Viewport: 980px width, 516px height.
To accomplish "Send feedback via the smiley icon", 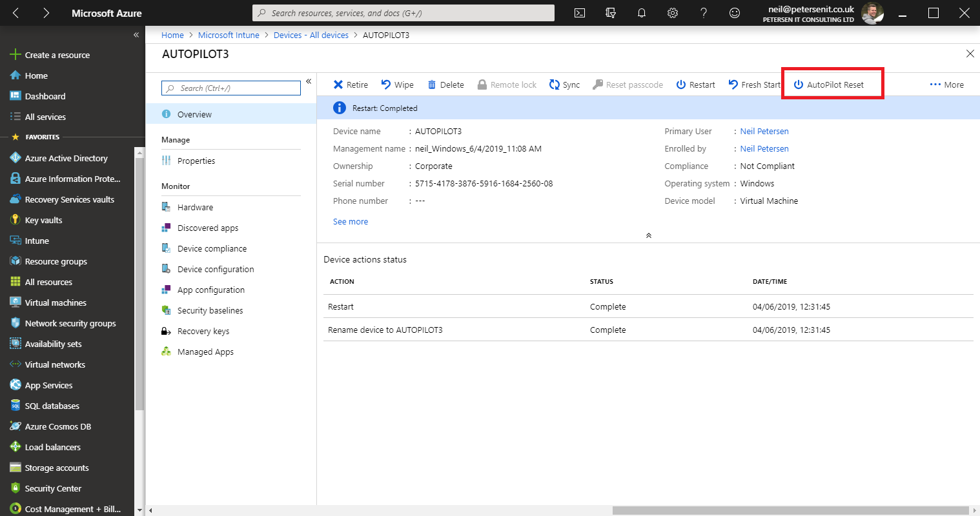I will point(735,13).
